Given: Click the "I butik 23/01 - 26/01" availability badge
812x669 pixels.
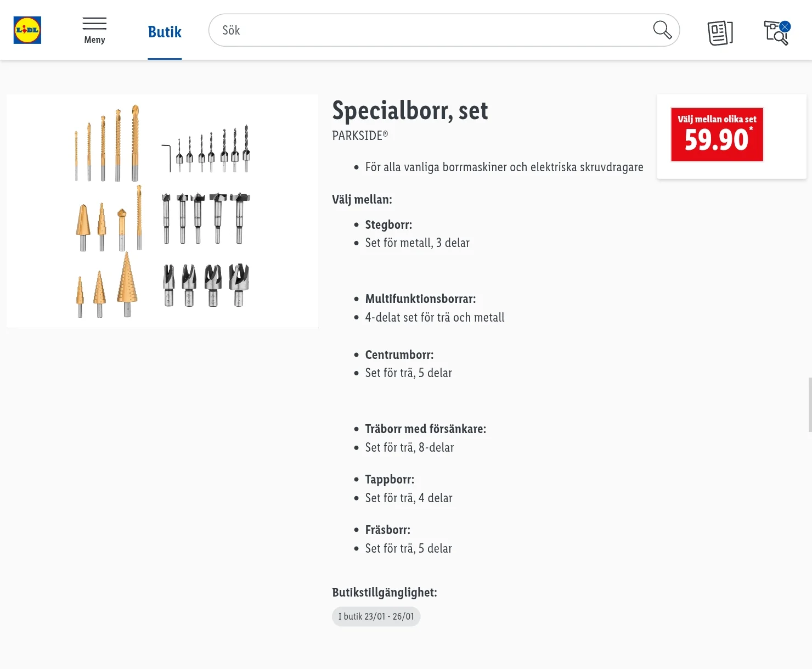Looking at the screenshot, I should 376,616.
